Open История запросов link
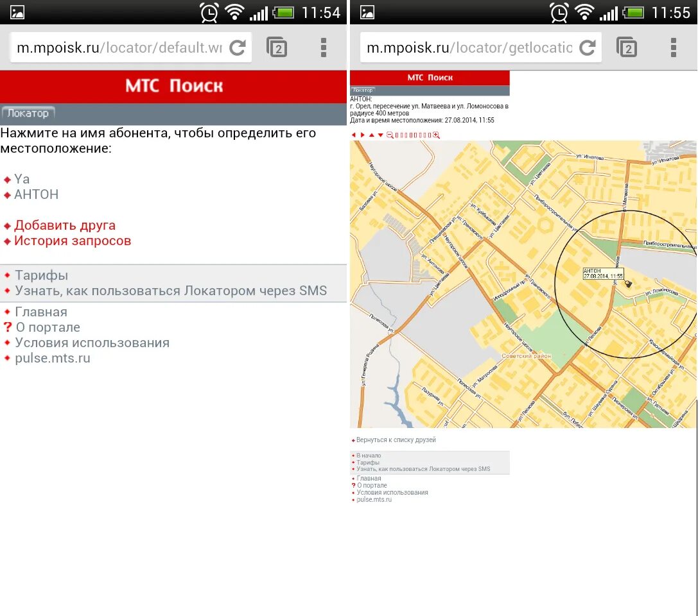 [x=73, y=241]
